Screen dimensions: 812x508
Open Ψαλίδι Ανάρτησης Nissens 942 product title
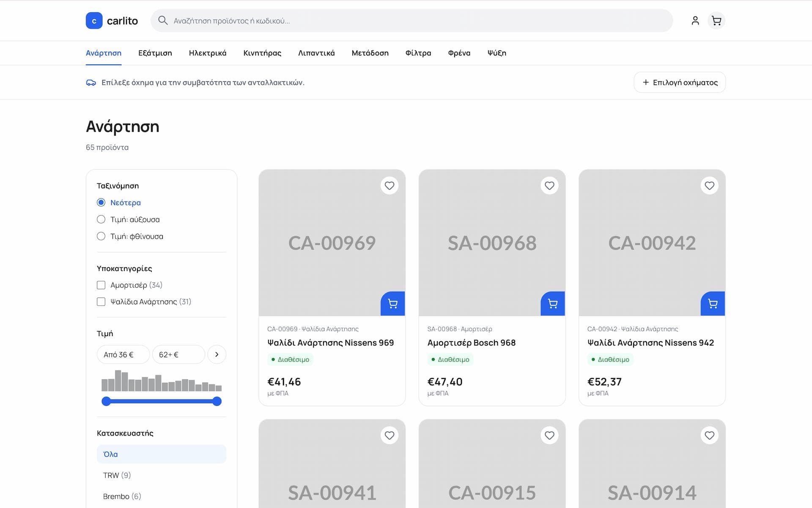(x=650, y=342)
